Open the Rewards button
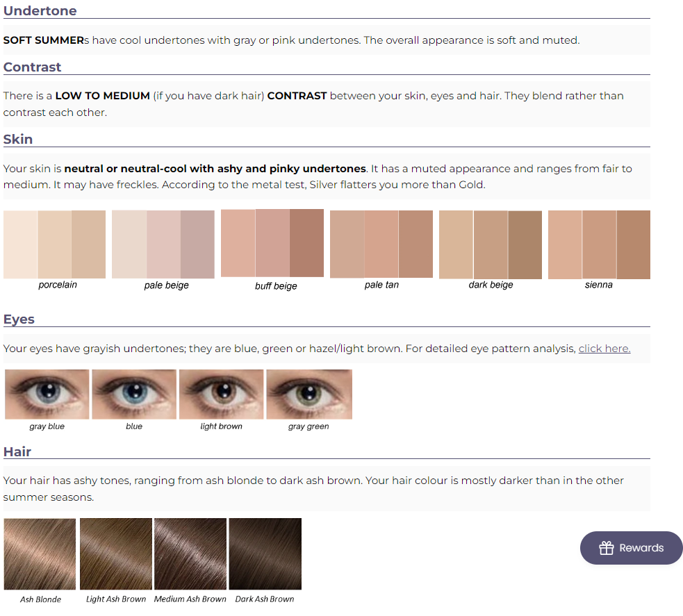 point(632,548)
